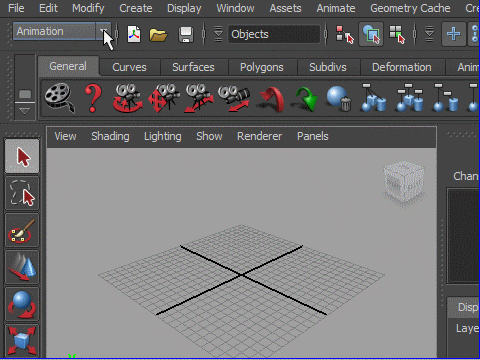Activate the Move tool cone icon
The width and height of the screenshot is (480, 360).
[22, 268]
